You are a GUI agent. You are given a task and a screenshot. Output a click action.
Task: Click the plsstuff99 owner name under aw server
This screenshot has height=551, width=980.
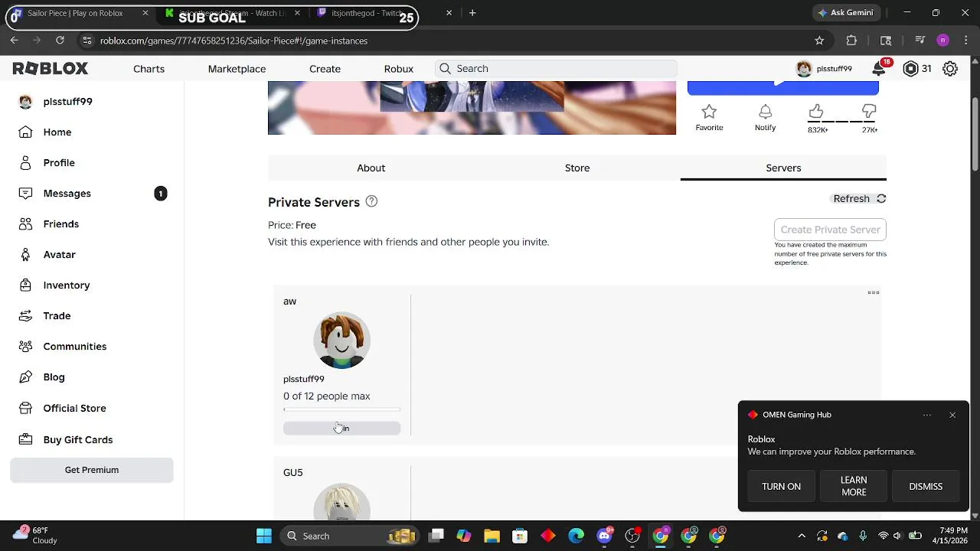304,379
